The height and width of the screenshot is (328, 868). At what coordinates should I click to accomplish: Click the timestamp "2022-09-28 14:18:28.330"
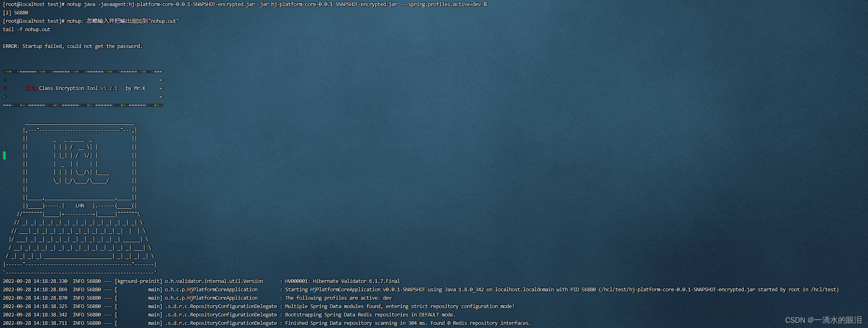[35, 281]
